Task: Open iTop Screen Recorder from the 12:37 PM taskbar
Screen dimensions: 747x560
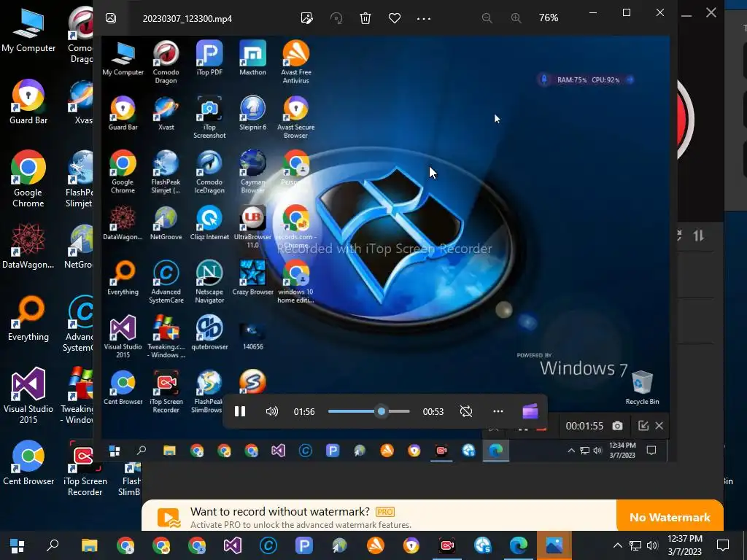Action: pos(447,545)
